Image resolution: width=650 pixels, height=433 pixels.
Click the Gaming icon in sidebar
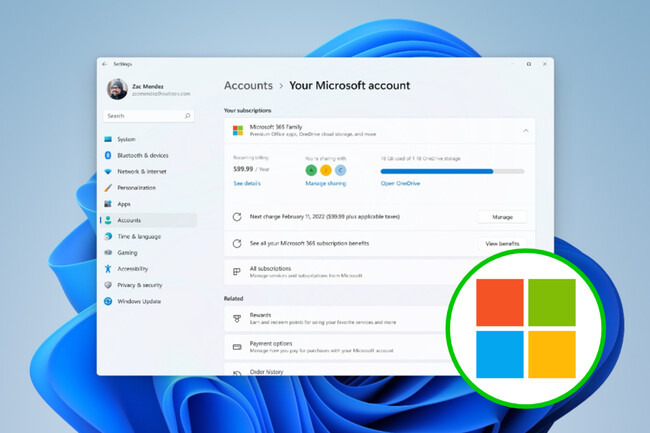(107, 252)
